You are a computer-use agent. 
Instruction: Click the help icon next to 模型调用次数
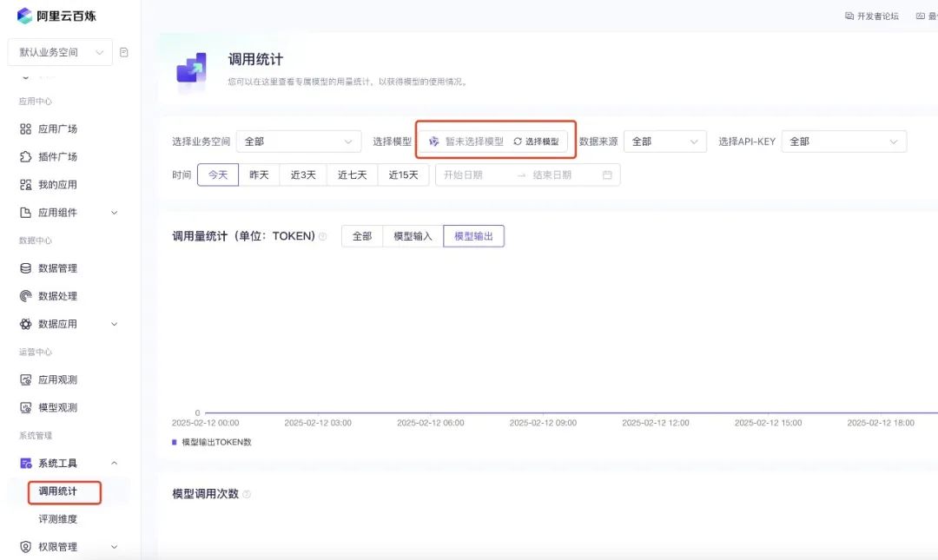[x=247, y=494]
